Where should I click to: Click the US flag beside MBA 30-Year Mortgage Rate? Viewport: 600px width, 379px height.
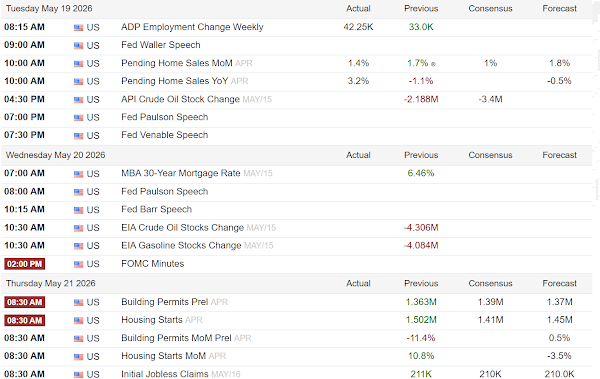click(x=78, y=174)
